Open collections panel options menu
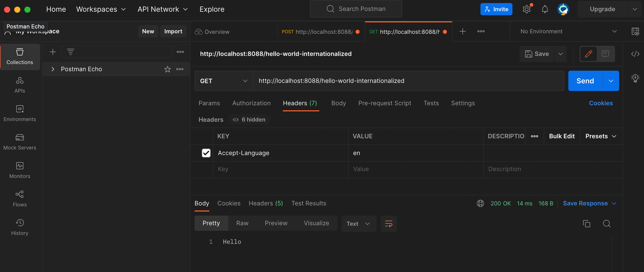644x272 pixels. (180, 52)
